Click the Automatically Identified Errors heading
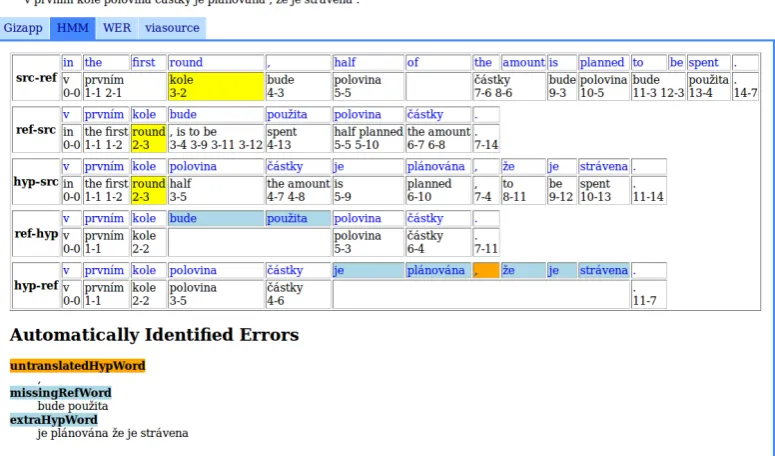Image resolution: width=775 pixels, height=456 pixels. coord(154,335)
